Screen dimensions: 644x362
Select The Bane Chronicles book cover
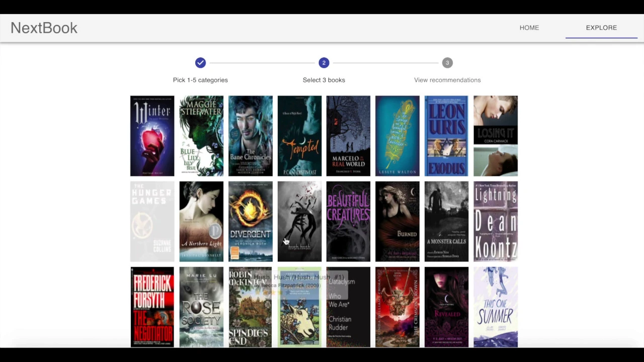coord(250,136)
